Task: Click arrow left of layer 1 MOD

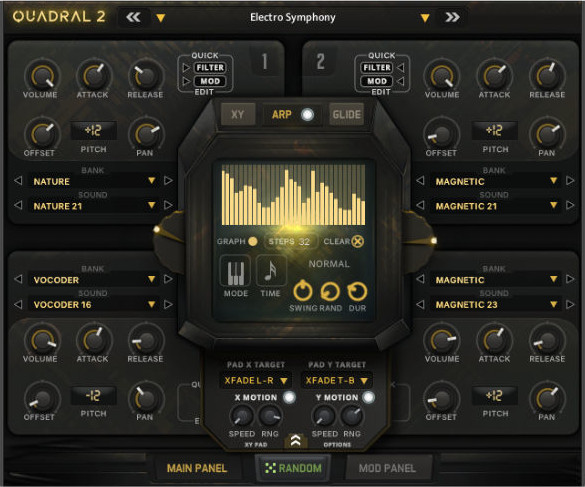Action: coord(186,81)
